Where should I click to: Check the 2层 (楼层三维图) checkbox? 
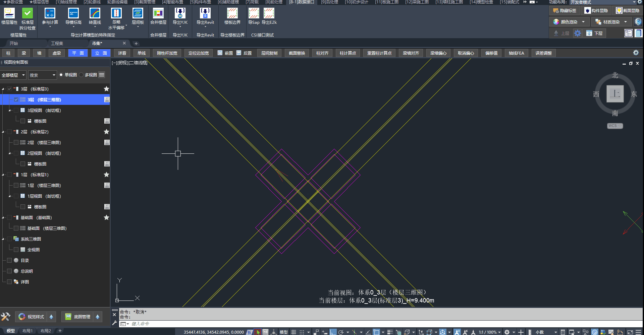16,142
